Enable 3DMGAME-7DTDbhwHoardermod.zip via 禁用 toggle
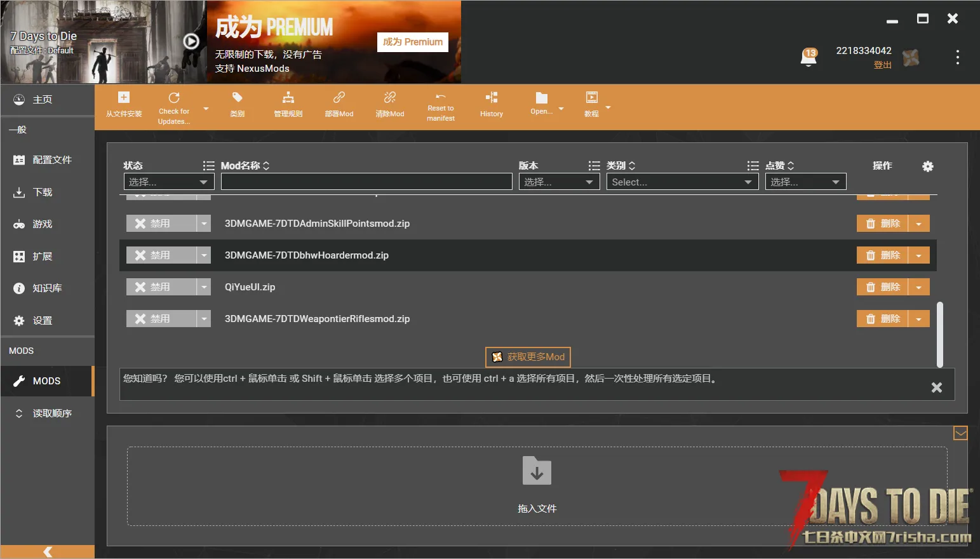Screen dimensions: 980x559 click(x=161, y=255)
